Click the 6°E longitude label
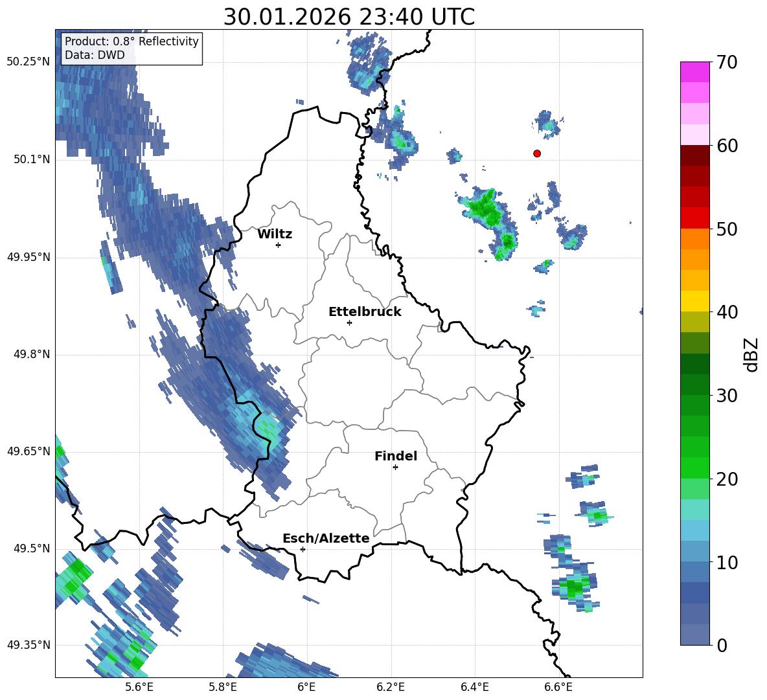Image resolution: width=767 pixels, height=700 pixels. click(306, 687)
